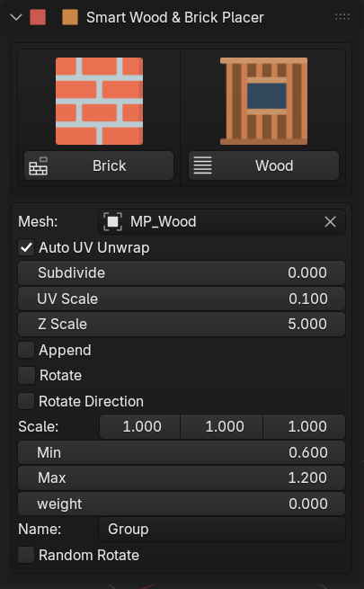Click the Wood button
Screen dimensions: 364x589
(263, 165)
